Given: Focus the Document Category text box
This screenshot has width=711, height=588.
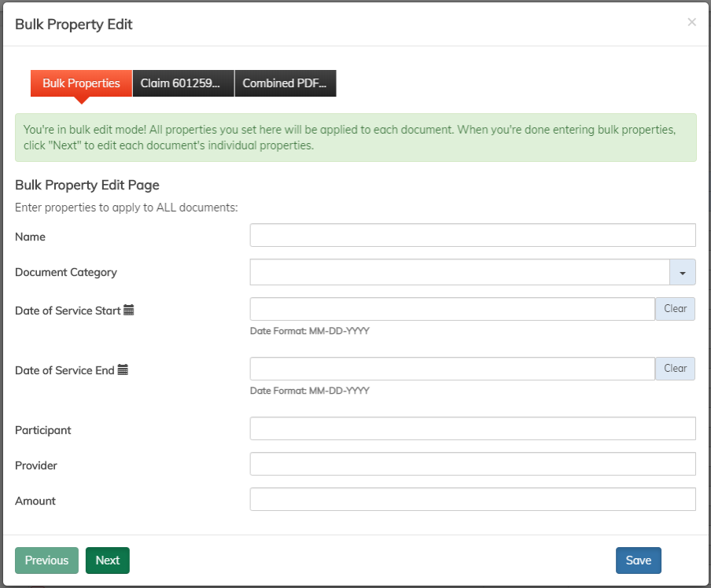Looking at the screenshot, I should pos(459,273).
